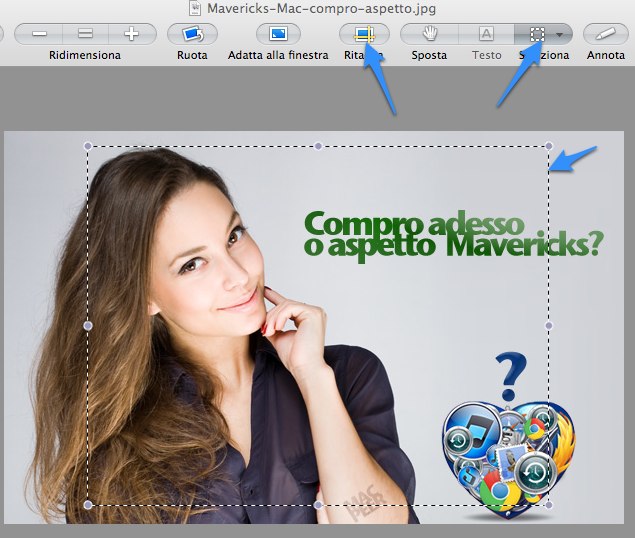Click the Adatta alla finestra icon
Image resolution: width=635 pixels, height=538 pixels.
coord(278,34)
